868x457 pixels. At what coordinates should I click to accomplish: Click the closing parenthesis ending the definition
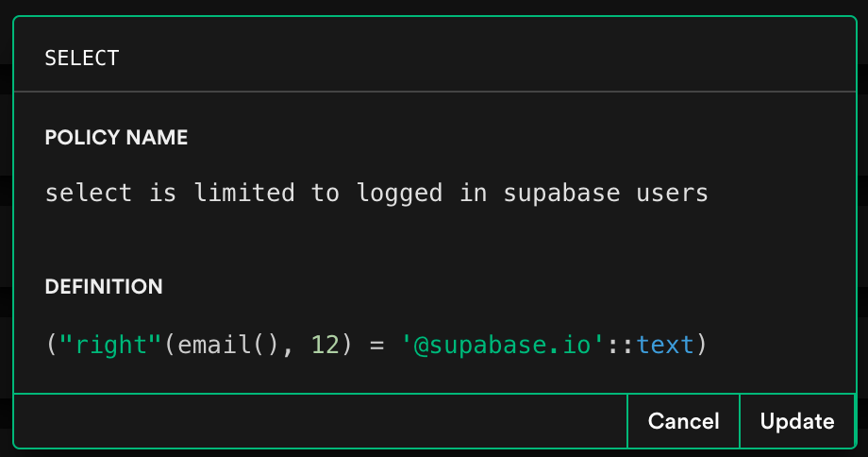tap(701, 345)
